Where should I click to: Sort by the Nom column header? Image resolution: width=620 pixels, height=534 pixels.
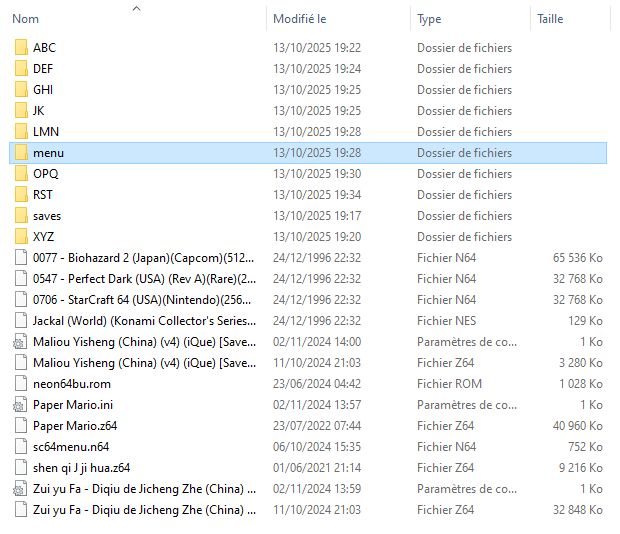(x=25, y=19)
